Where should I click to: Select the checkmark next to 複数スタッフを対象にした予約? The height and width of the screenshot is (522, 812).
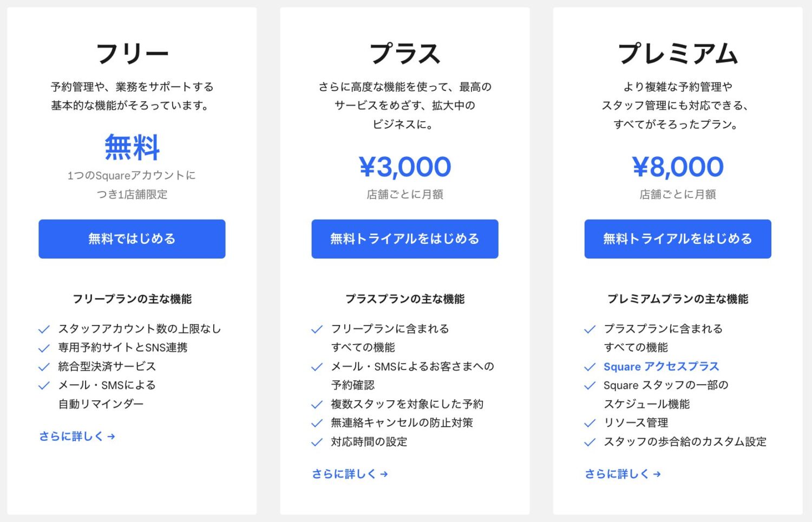pyautogui.click(x=317, y=404)
